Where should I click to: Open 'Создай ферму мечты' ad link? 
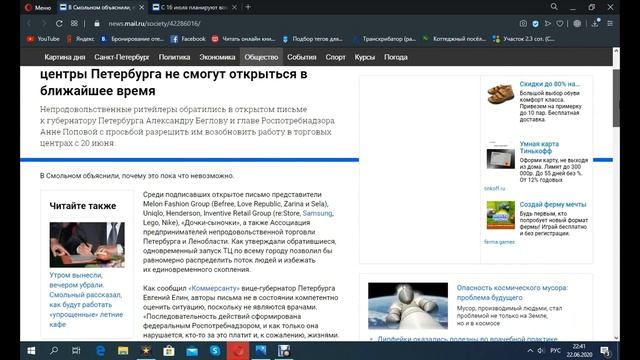tap(553, 204)
